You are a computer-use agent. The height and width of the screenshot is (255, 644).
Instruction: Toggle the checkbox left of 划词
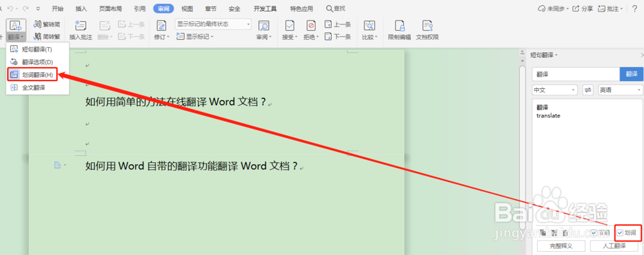[x=594, y=233]
